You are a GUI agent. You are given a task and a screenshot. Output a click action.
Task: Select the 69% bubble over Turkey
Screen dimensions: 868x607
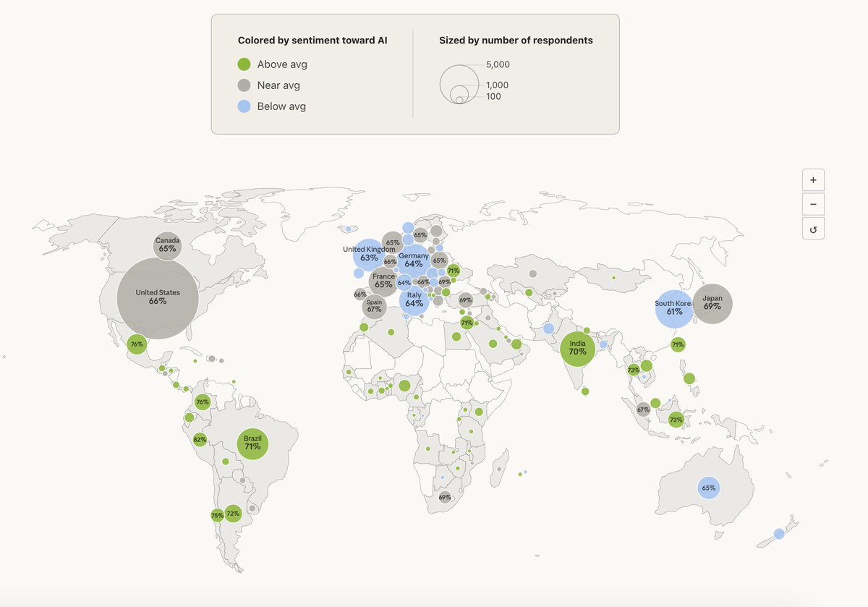tap(465, 300)
